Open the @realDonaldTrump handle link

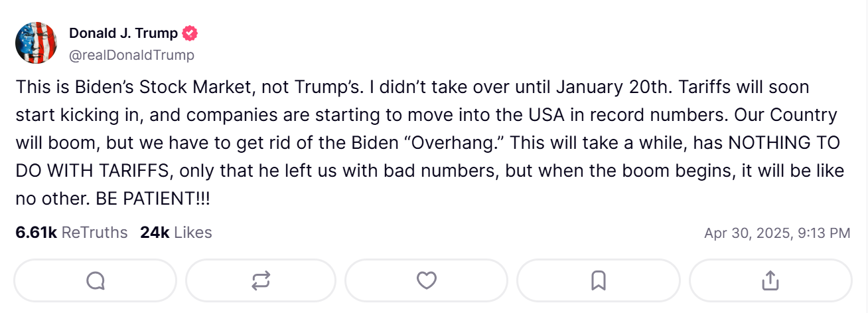(x=131, y=55)
